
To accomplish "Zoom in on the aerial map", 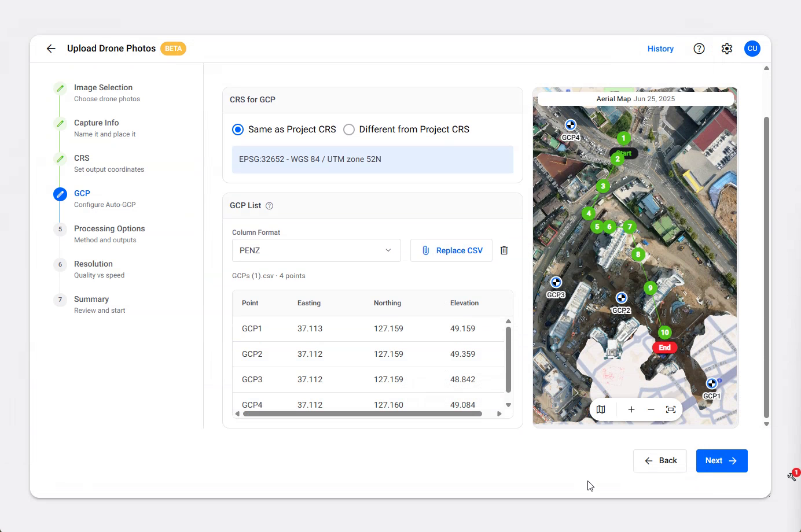I will tap(631, 409).
